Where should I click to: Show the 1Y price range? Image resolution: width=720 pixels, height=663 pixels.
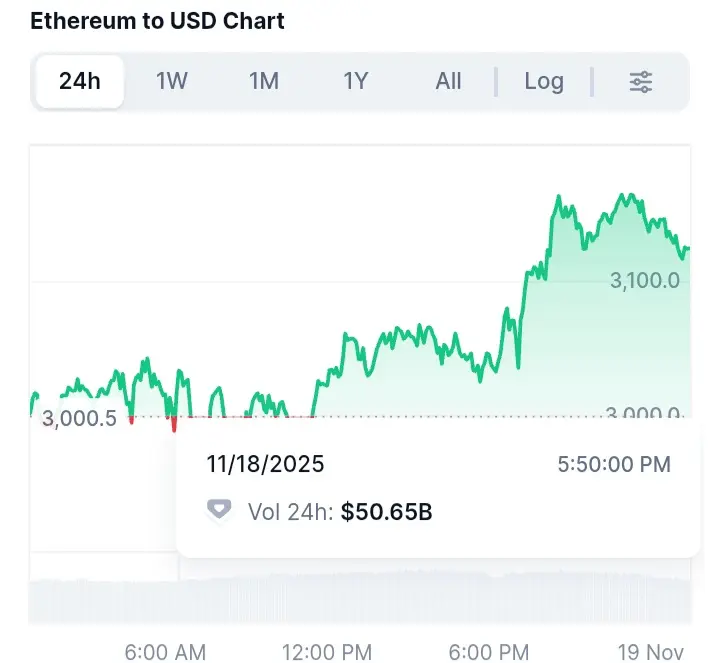(x=356, y=82)
